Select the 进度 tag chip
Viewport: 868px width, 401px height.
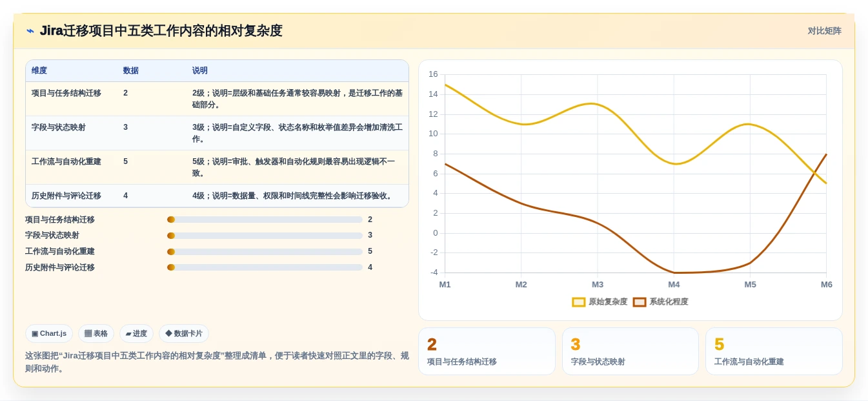click(136, 333)
